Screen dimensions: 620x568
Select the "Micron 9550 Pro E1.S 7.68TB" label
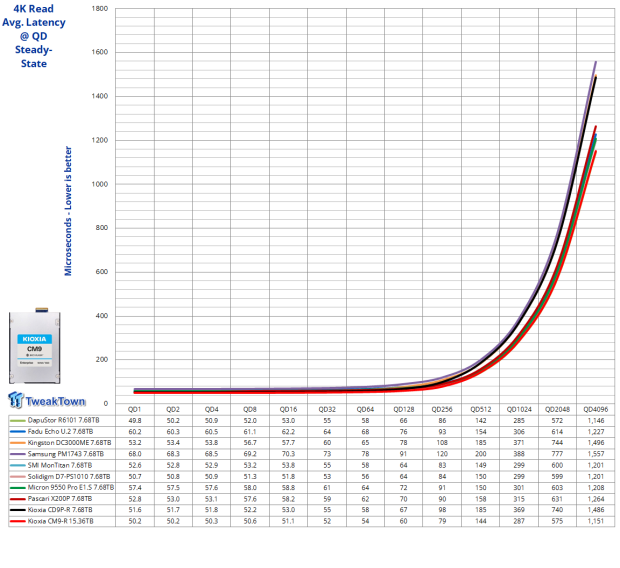coord(71,487)
